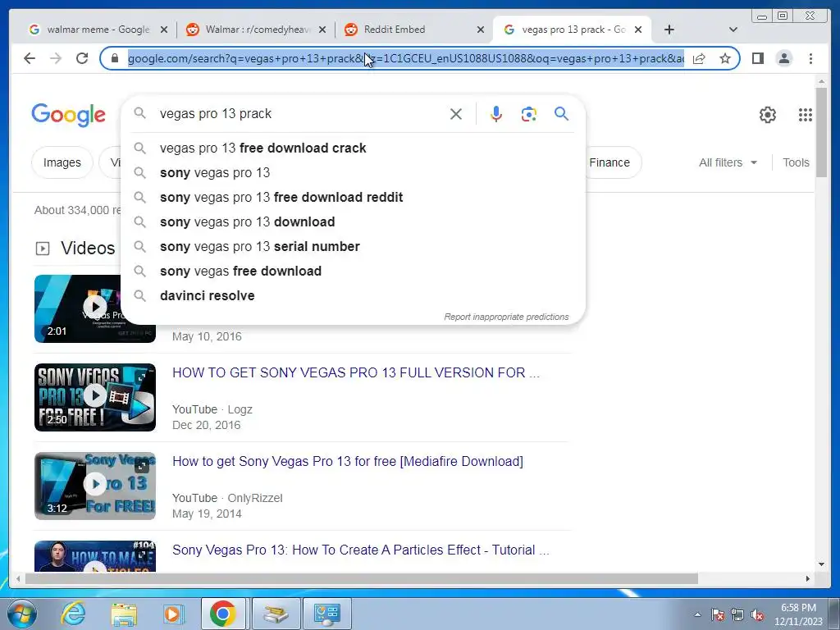Viewport: 840px width, 630px height.
Task: Open Windows Explorer from taskbar
Action: coord(124,614)
